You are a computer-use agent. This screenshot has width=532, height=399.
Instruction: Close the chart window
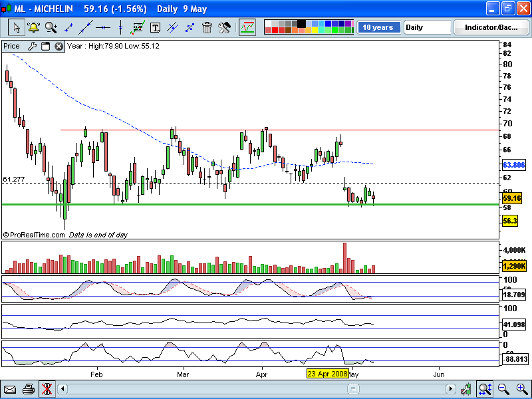coord(523,9)
